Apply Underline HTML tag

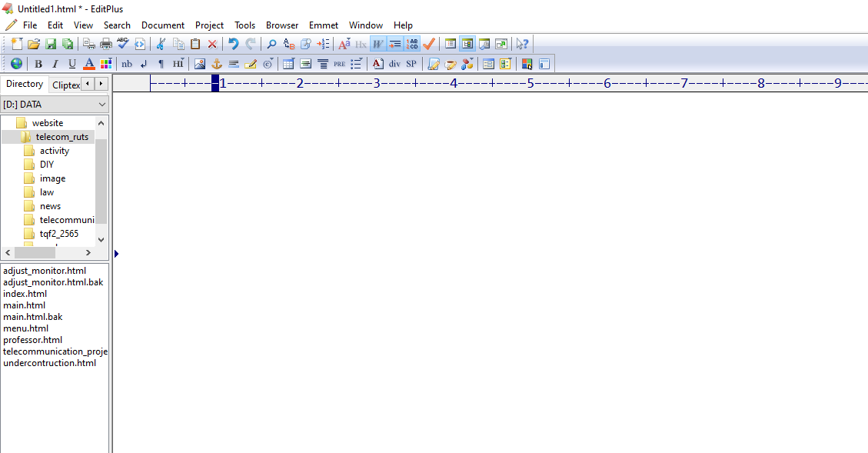coord(72,64)
